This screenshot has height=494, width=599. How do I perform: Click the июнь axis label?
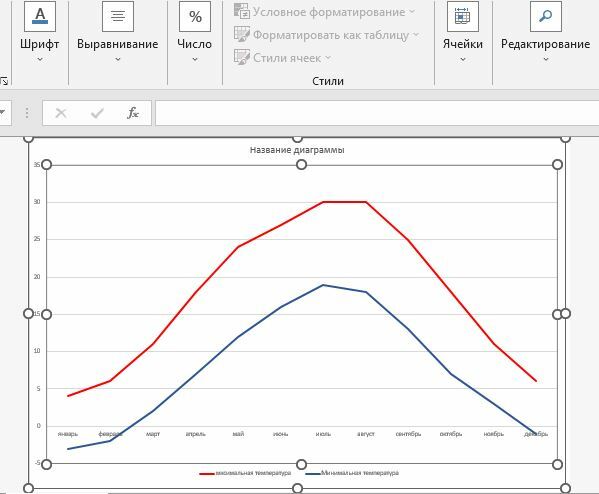(280, 434)
